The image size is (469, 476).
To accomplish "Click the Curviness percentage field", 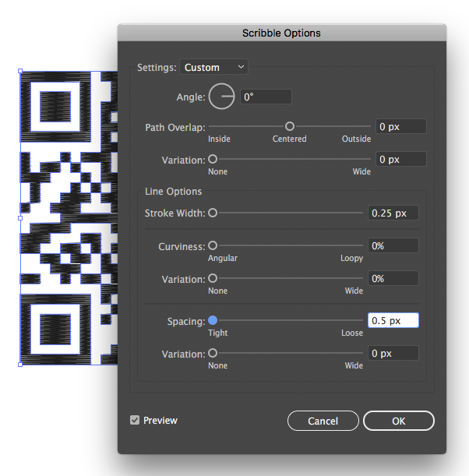I will 393,246.
